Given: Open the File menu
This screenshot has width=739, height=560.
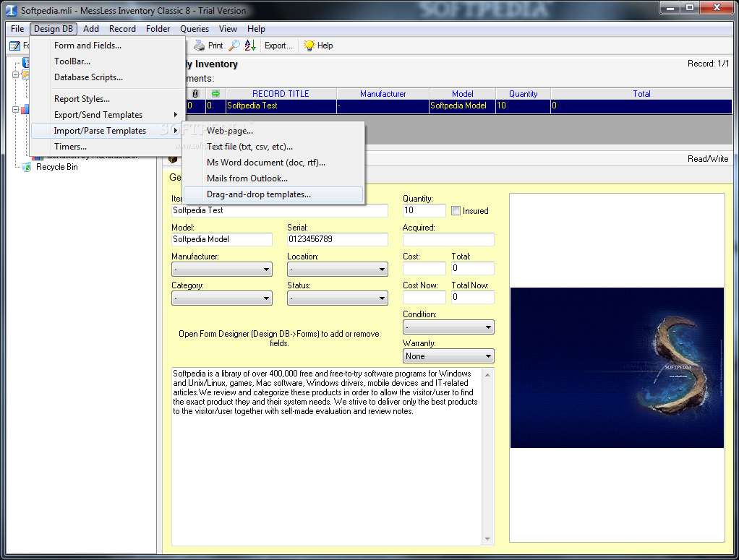Looking at the screenshot, I should 17,29.
